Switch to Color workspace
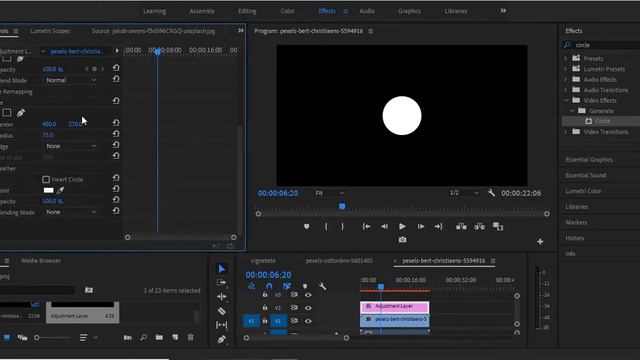 [x=287, y=11]
